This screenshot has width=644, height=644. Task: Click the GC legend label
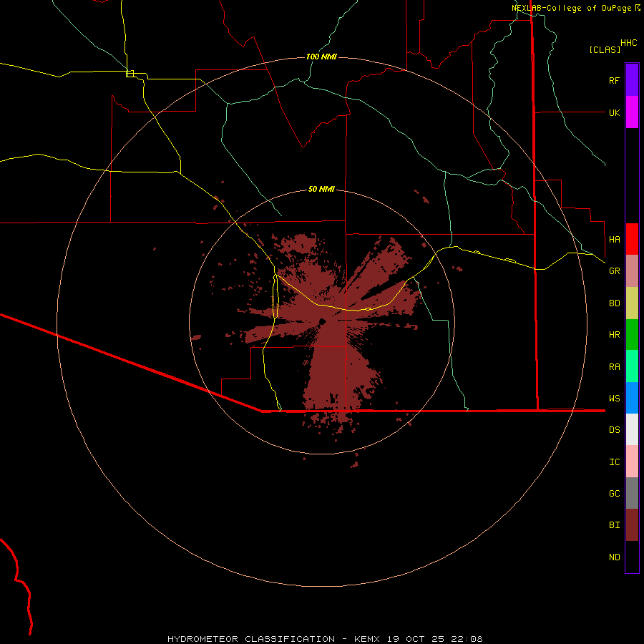614,493
